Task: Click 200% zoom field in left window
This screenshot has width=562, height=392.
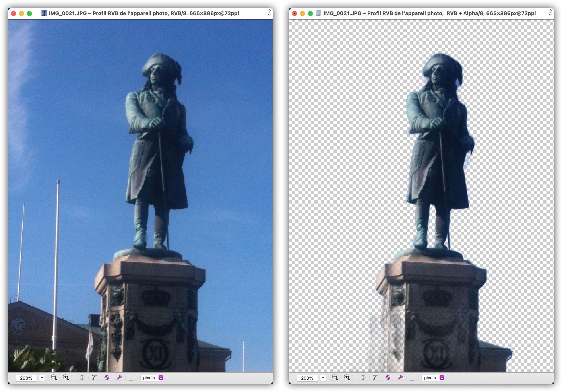Action: [26, 378]
